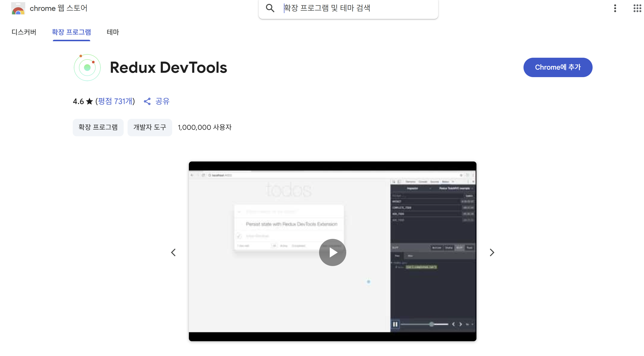Click the search magnifier icon
The width and height of the screenshot is (644, 356).
[x=270, y=8]
